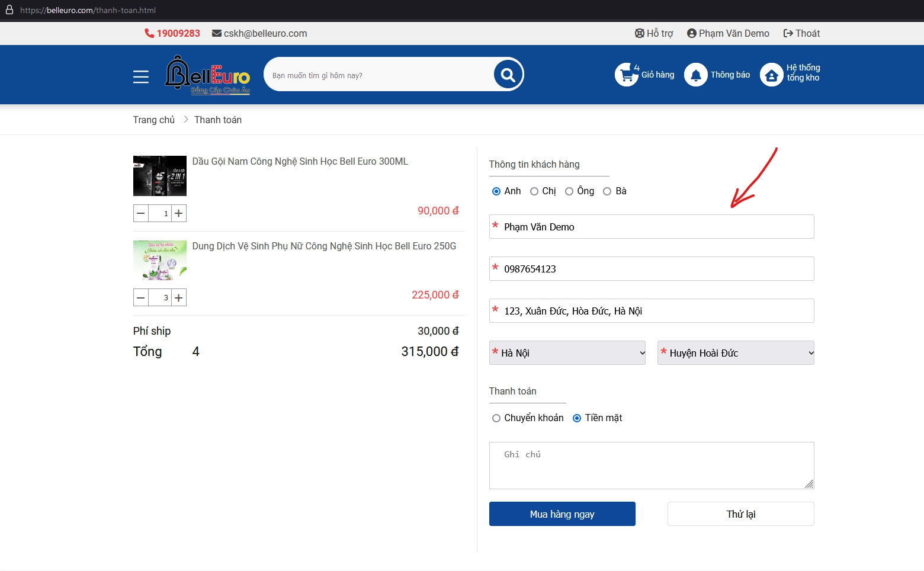The width and height of the screenshot is (924, 571).
Task: Expand the Huyện Hoài Đức district dropdown
Action: [736, 353]
